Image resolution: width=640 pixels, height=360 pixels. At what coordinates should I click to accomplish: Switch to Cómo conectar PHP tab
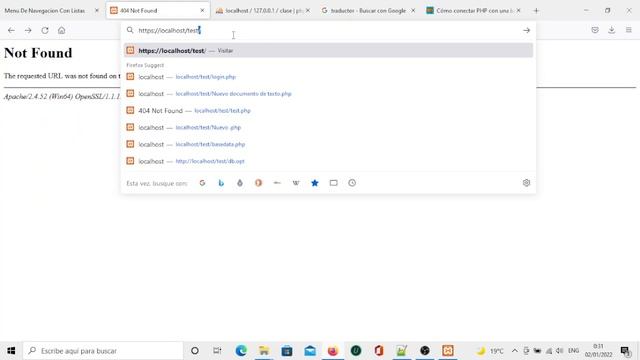coord(474,11)
